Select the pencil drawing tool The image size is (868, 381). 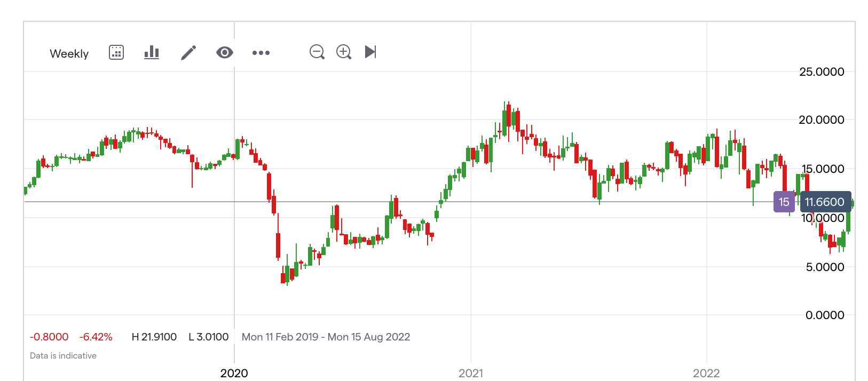tap(188, 52)
